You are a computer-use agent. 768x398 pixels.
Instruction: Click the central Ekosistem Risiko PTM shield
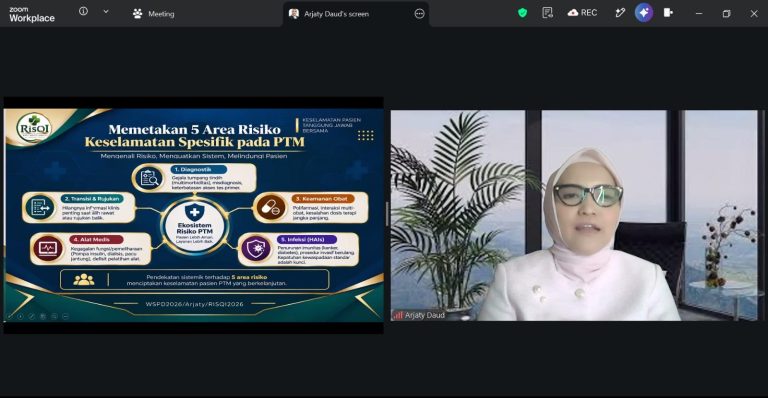pyautogui.click(x=194, y=212)
